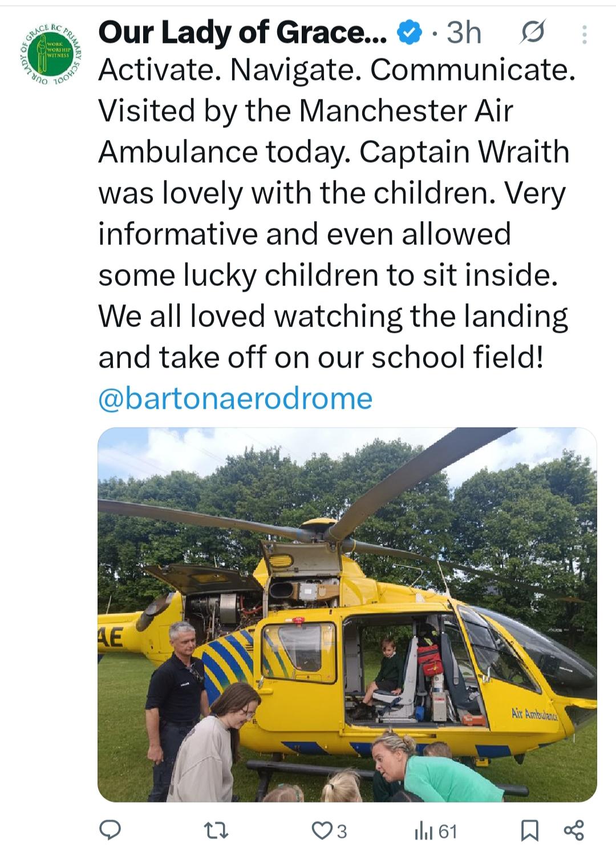Tap the view count number 61
Screen dimensions: 616x847
pyautogui.click(x=448, y=832)
